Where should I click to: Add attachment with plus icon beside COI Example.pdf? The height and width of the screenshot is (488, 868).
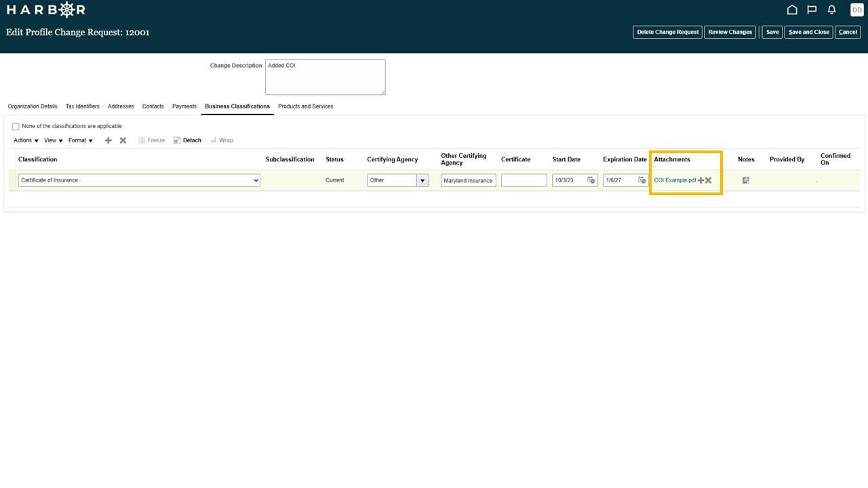[701, 180]
